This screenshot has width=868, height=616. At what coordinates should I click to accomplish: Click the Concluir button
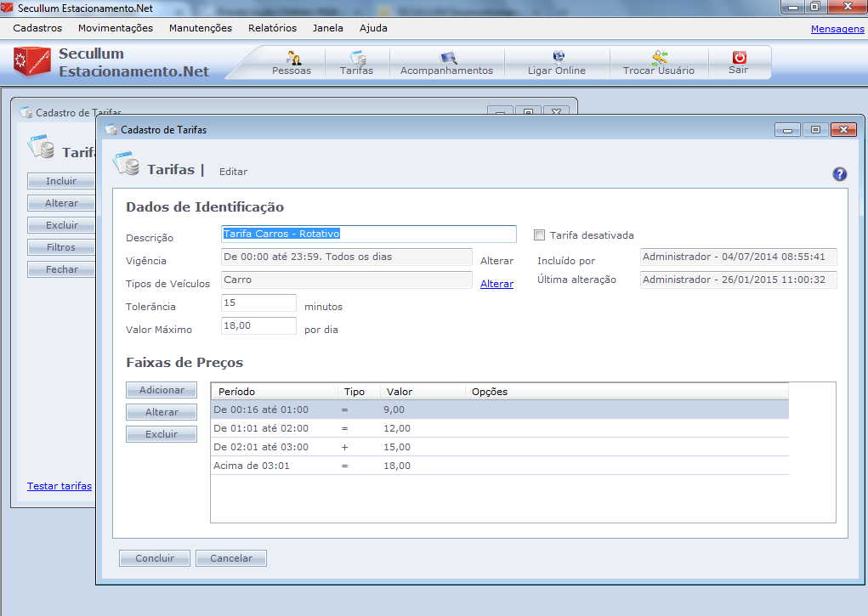pyautogui.click(x=155, y=558)
